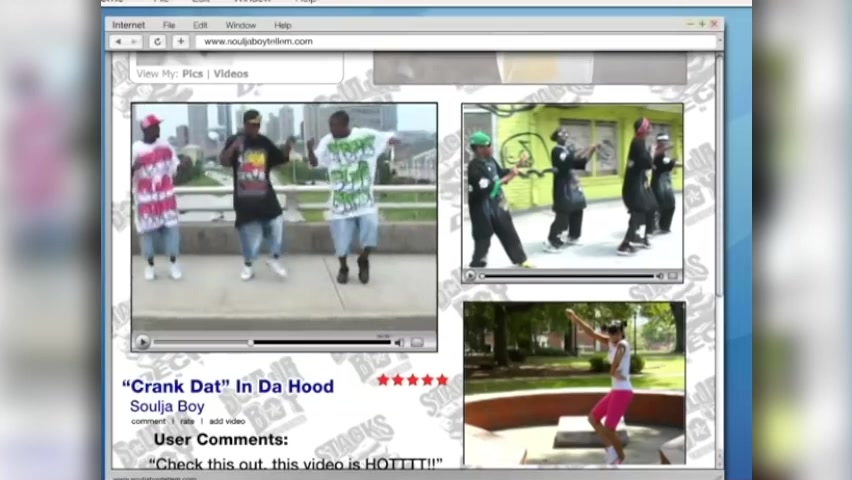Mute the green building video speaker
The height and width of the screenshot is (480, 852).
(660, 276)
